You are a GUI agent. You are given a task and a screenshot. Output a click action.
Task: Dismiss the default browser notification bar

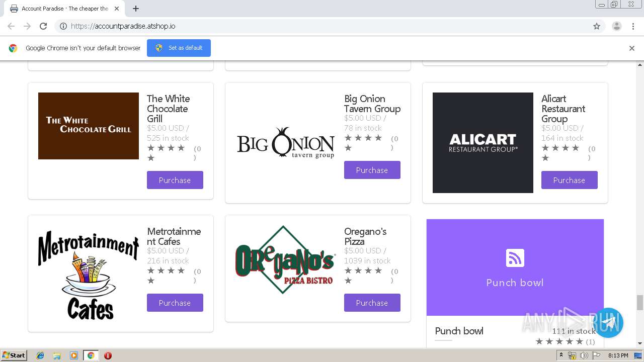pos(632,48)
